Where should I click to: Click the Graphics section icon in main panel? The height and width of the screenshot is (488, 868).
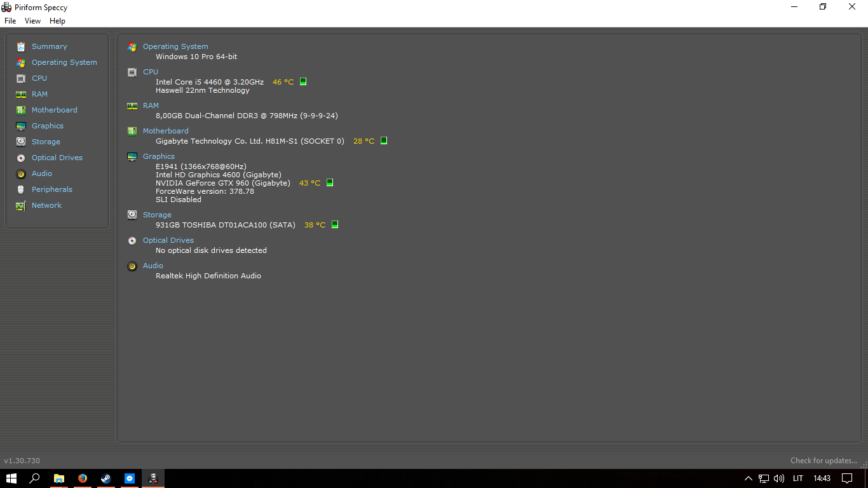pyautogui.click(x=132, y=156)
